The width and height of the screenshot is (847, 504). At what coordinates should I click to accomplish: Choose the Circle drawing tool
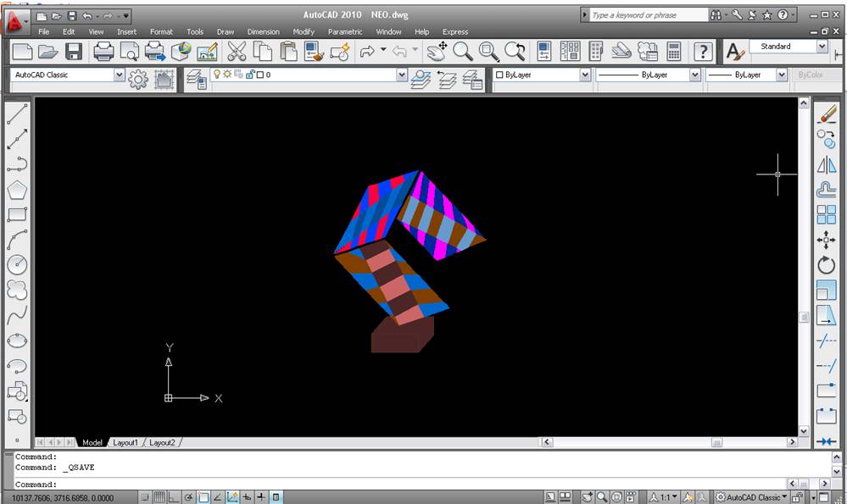pos(17,265)
